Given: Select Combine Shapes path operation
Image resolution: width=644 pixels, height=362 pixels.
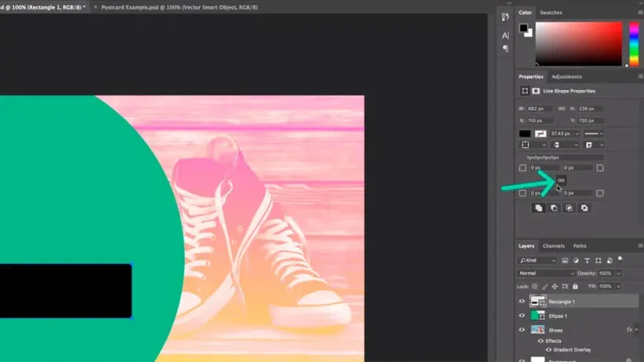Looking at the screenshot, I should point(539,208).
